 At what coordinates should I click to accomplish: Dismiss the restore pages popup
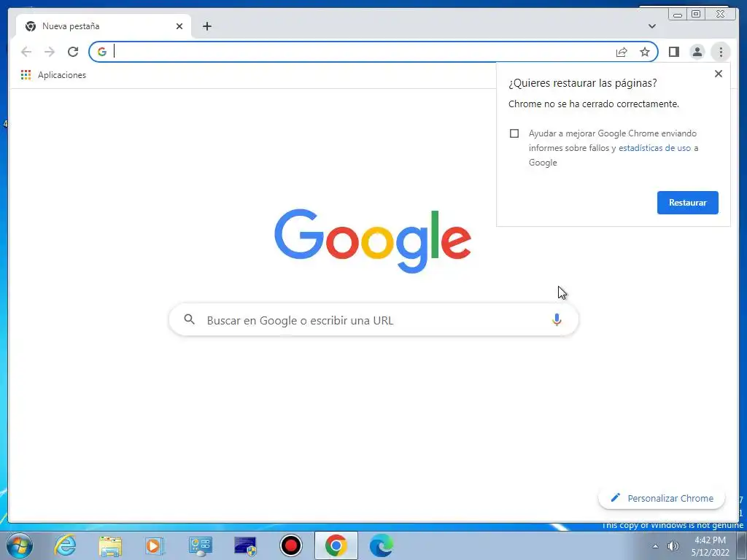pos(719,74)
